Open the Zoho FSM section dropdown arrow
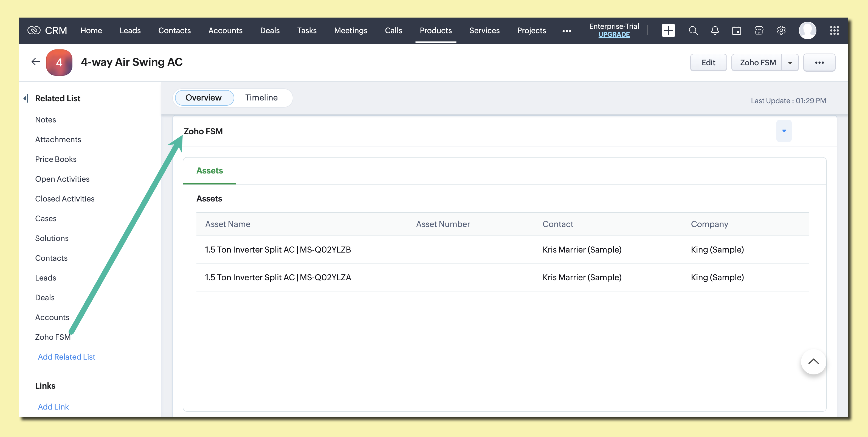868x437 pixels. click(x=784, y=131)
